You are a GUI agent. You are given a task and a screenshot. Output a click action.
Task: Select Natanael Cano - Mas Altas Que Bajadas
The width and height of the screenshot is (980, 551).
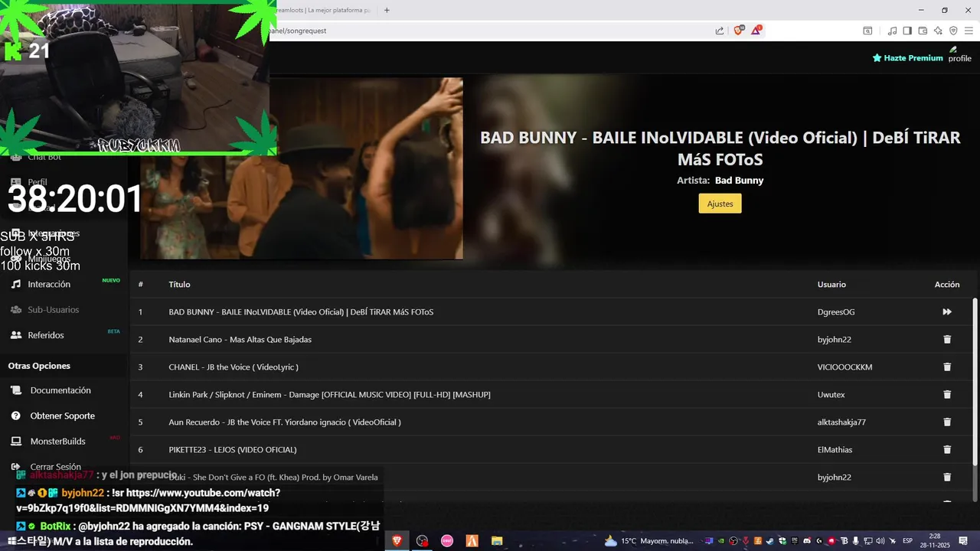click(240, 339)
